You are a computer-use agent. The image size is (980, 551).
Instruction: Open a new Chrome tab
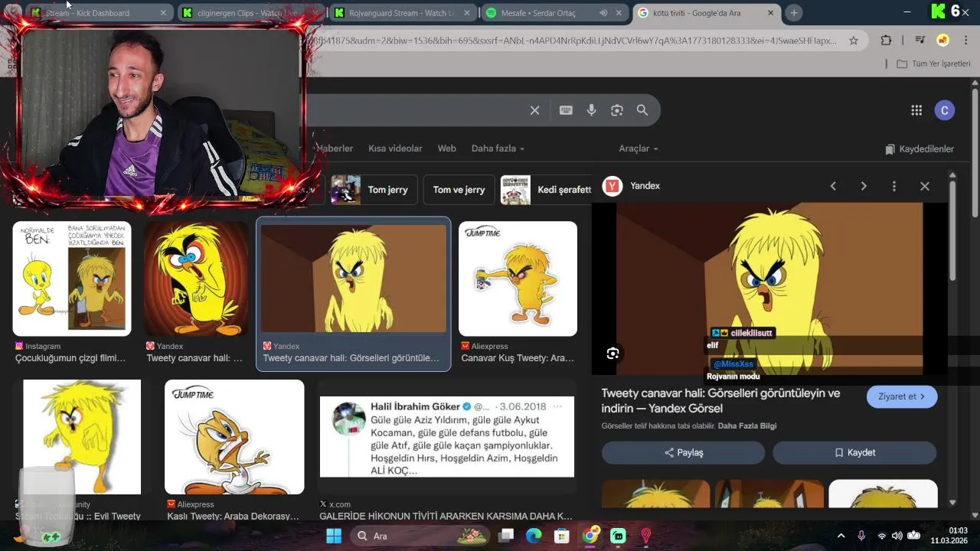pyautogui.click(x=794, y=13)
